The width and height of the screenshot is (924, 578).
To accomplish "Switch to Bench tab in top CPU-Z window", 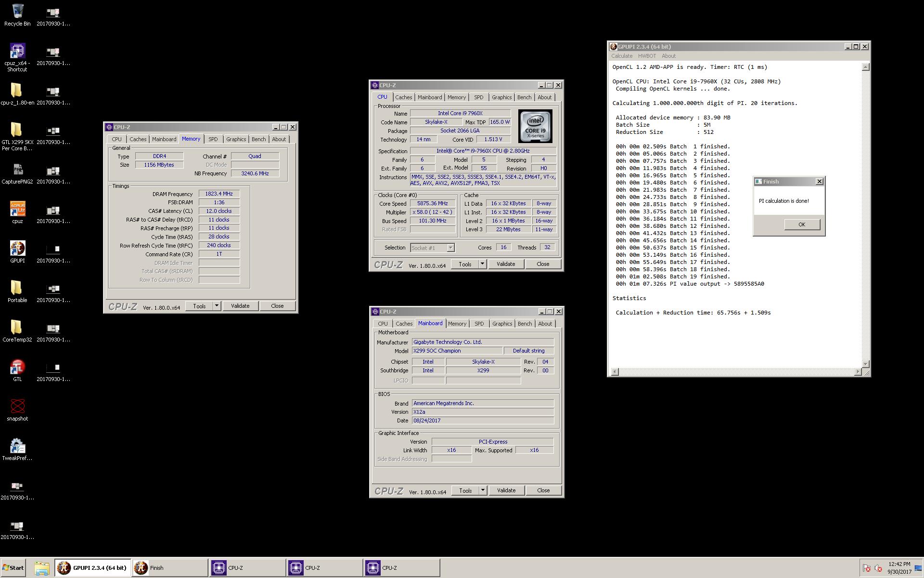I will 524,97.
